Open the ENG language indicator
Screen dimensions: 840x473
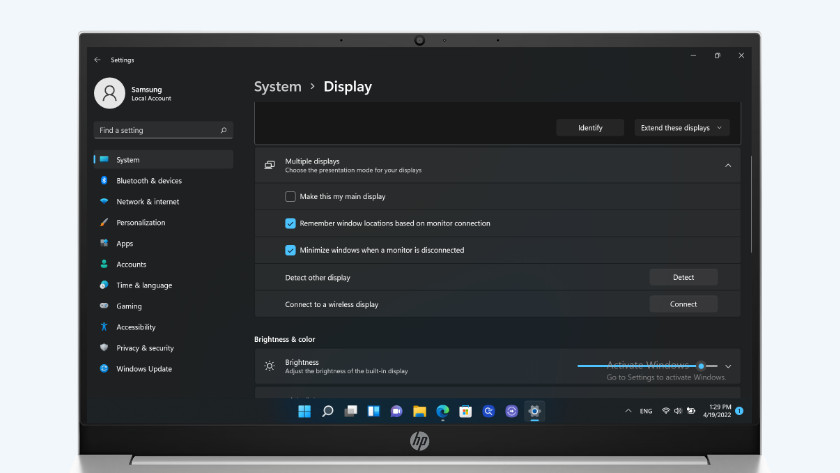click(646, 411)
